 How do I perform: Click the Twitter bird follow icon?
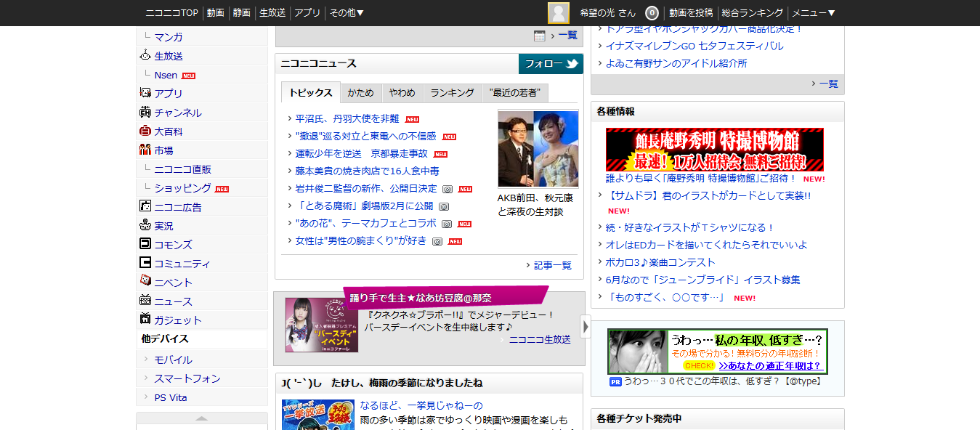pos(572,64)
